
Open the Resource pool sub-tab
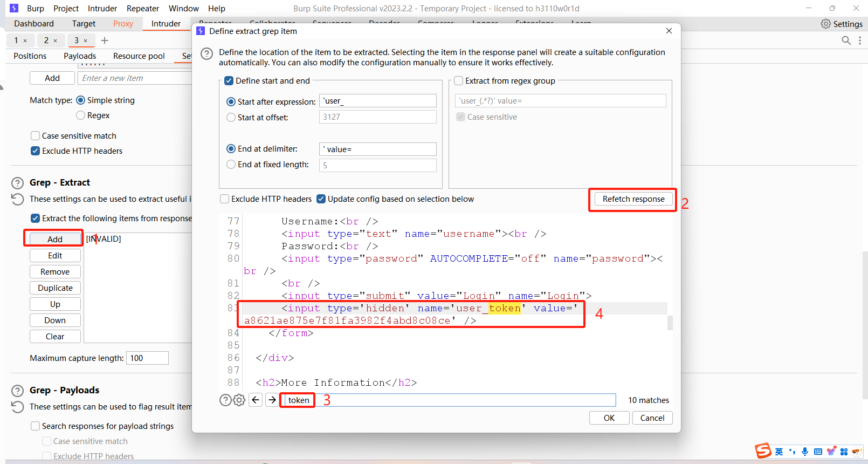[139, 56]
